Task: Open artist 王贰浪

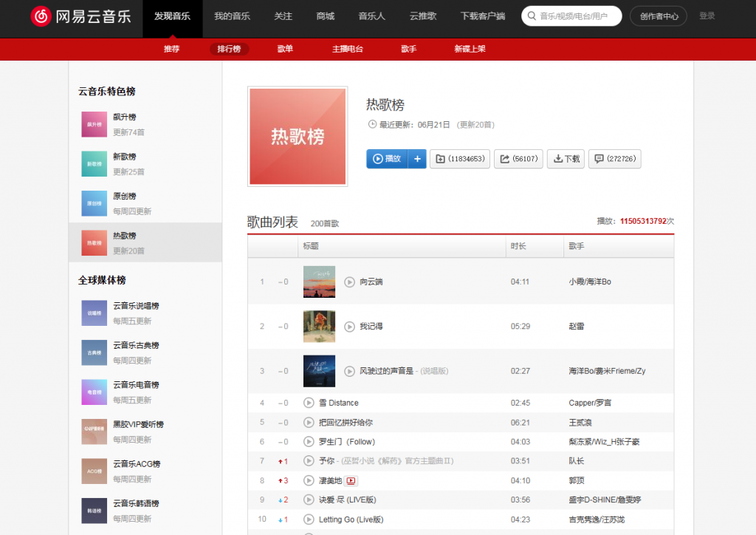Action: [x=580, y=423]
